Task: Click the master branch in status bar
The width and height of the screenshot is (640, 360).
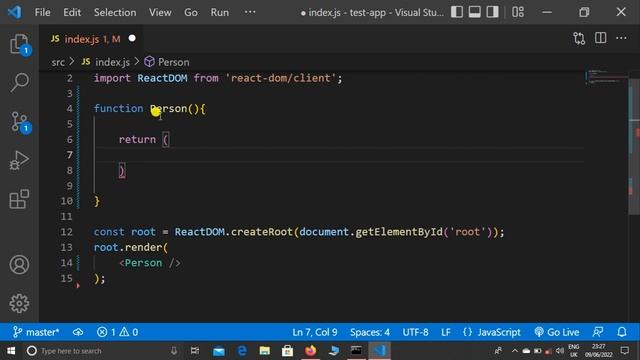Action: coord(36,332)
